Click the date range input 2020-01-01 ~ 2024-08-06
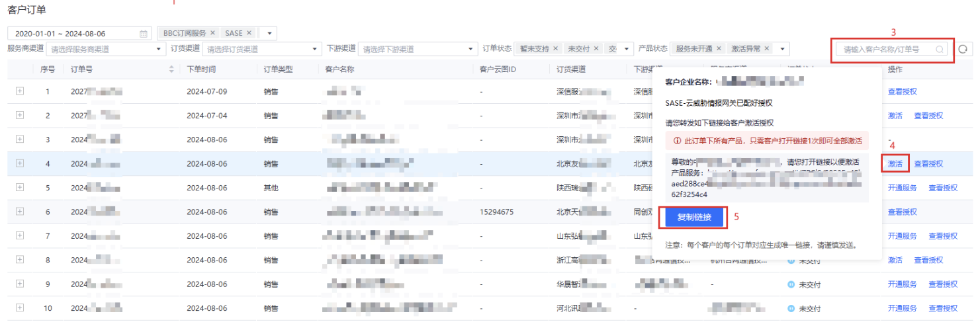Screen dimensions: 980x328 tap(79, 33)
